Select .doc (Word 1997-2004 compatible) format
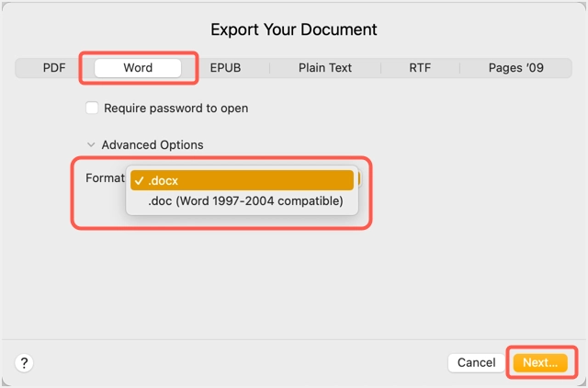Screen dimensions: 588x388 coord(245,200)
